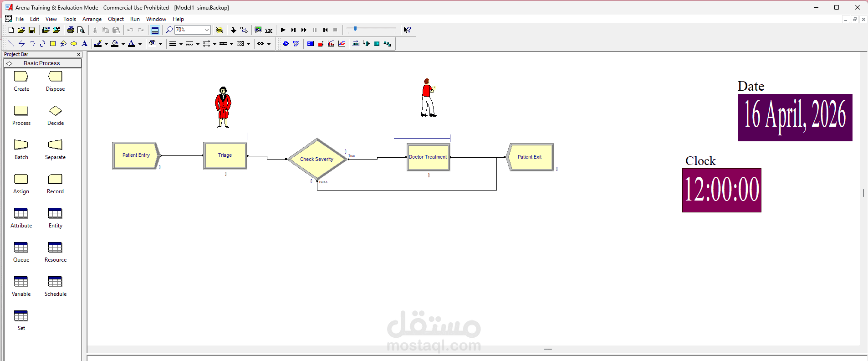Expand the arrow style dropdown
Image resolution: width=868 pixels, height=361 pixels.
(x=214, y=44)
